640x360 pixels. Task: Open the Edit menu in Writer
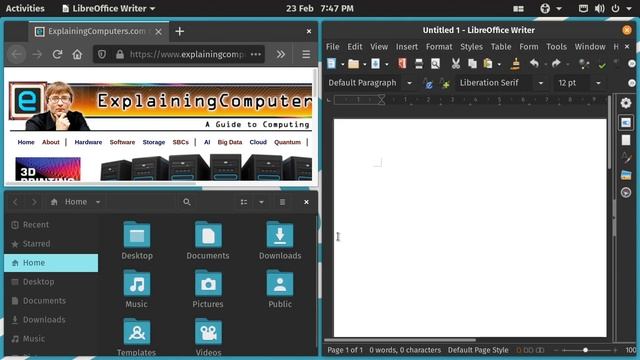tap(355, 47)
